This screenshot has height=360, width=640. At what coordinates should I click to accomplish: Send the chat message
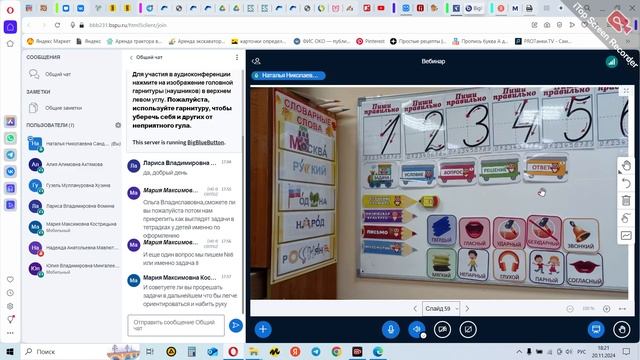click(x=236, y=325)
